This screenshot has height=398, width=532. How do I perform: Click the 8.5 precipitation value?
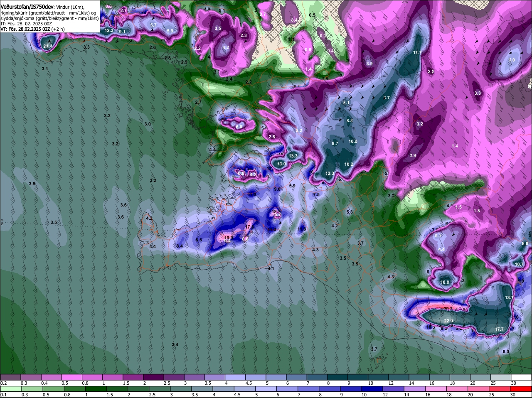click(x=199, y=240)
